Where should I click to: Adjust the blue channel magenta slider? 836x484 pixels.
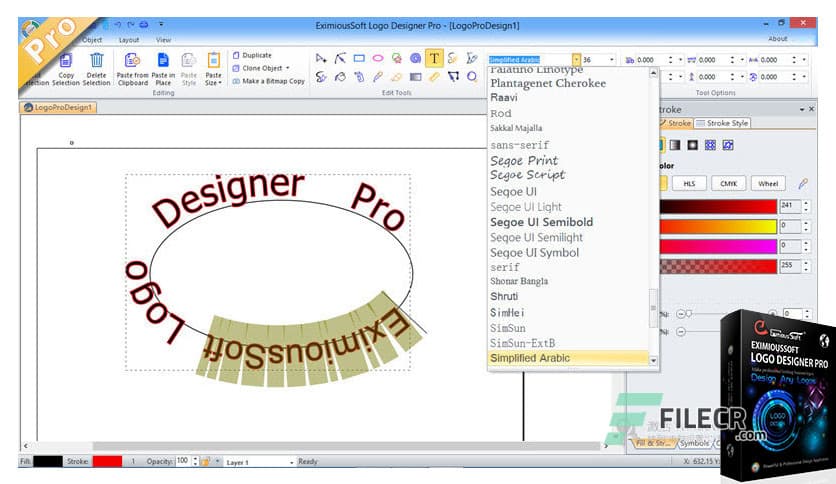click(718, 246)
